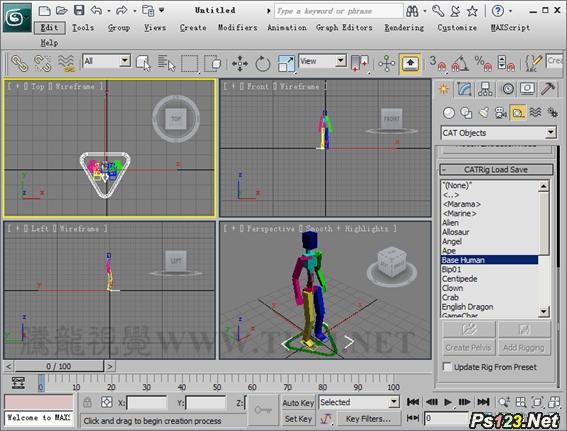
Task: Select Centipede in the CATRig list
Action: point(460,279)
